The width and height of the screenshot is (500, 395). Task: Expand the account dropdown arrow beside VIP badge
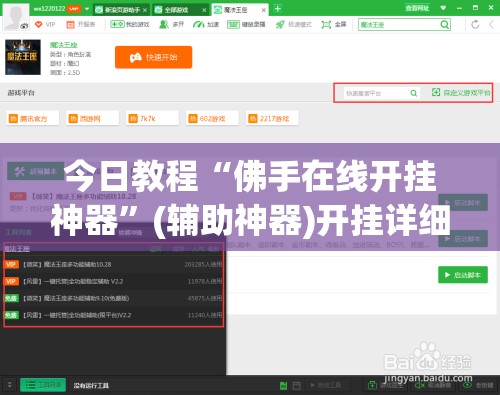point(87,9)
